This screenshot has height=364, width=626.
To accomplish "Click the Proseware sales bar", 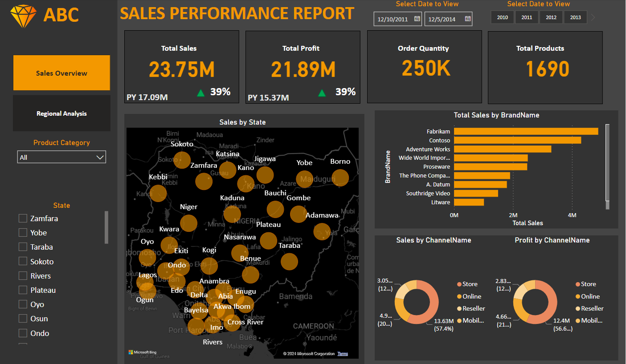I will click(x=491, y=166).
